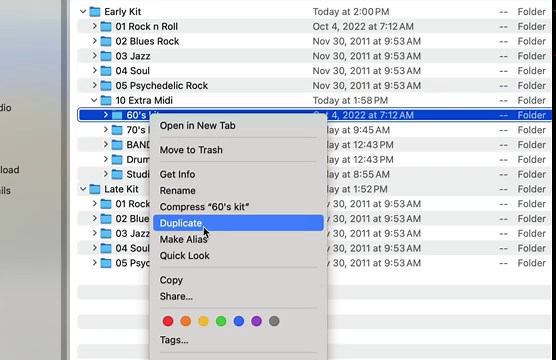Expand the 01 Rock n Roll folder under Early Kit

coord(94,26)
